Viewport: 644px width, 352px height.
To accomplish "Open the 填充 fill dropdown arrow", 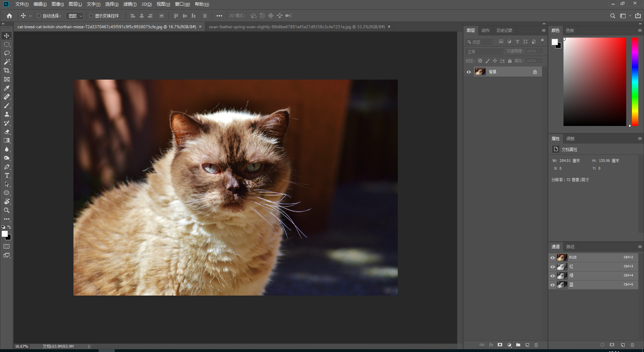I will 541,61.
